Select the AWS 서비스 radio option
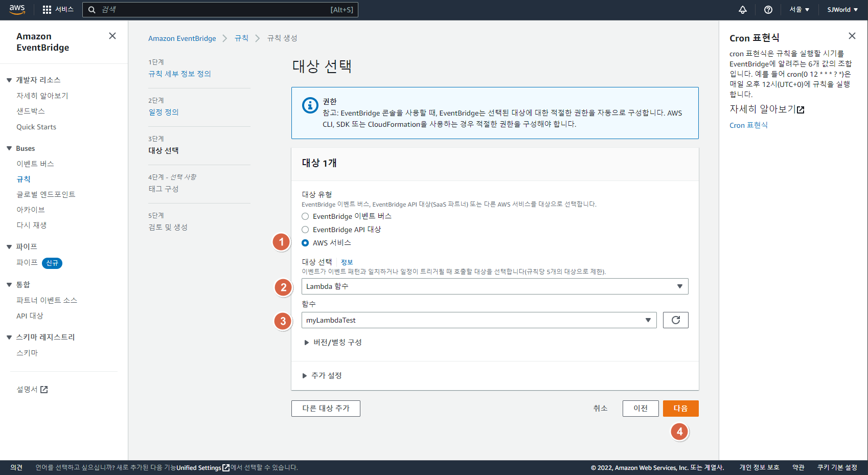The width and height of the screenshot is (868, 475). (305, 243)
